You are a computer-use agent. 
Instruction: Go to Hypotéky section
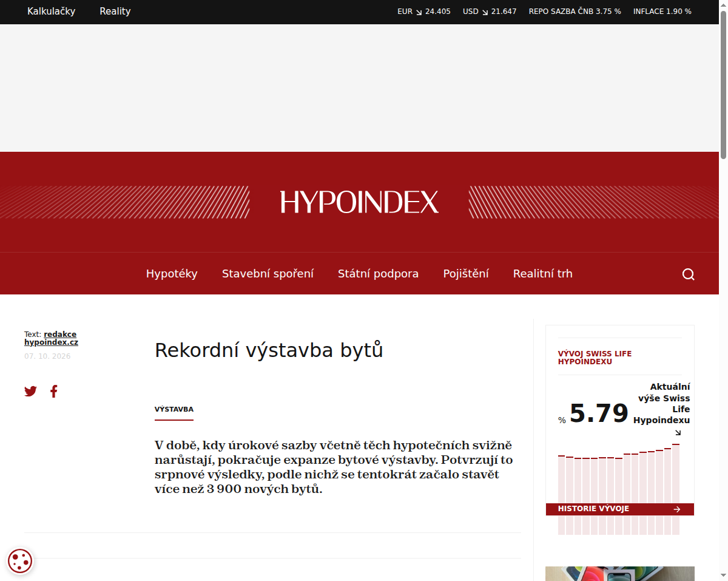pos(172,274)
